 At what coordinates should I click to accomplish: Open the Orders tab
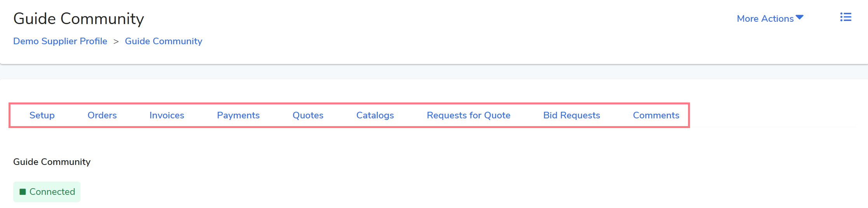pyautogui.click(x=102, y=115)
